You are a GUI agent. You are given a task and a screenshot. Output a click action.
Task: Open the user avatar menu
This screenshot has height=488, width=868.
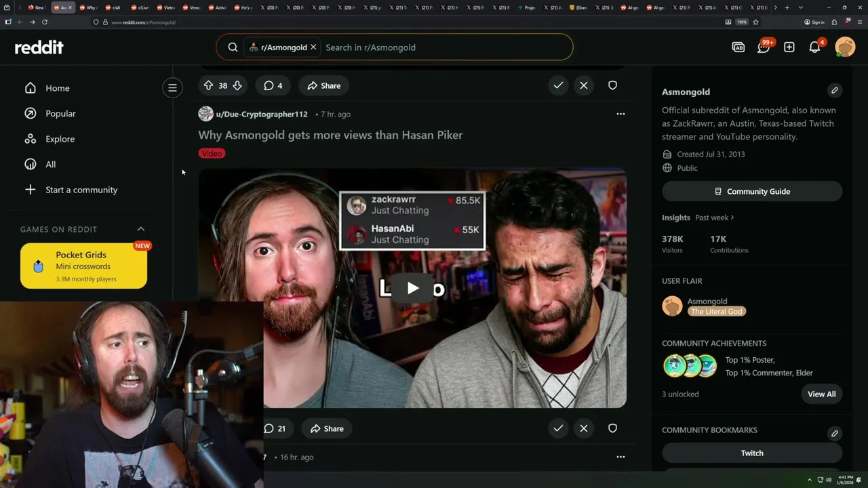click(x=845, y=47)
